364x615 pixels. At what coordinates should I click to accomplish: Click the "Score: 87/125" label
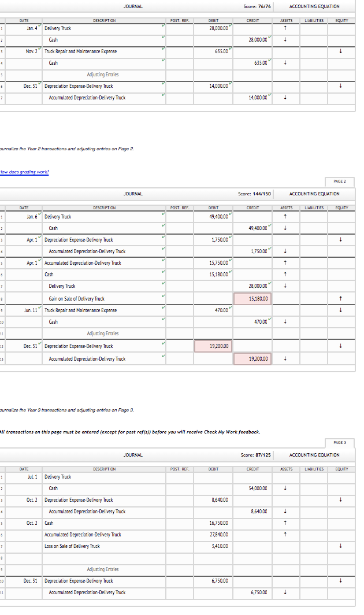[256, 455]
